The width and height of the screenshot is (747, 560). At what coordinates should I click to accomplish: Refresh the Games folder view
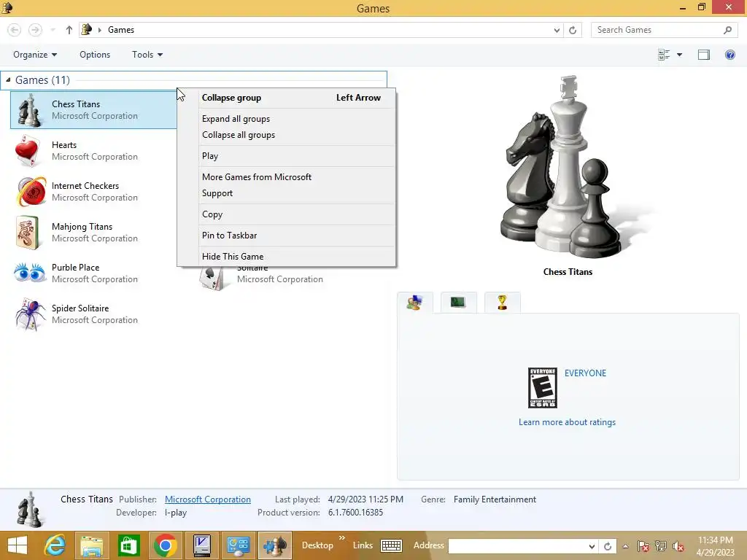coord(573,30)
